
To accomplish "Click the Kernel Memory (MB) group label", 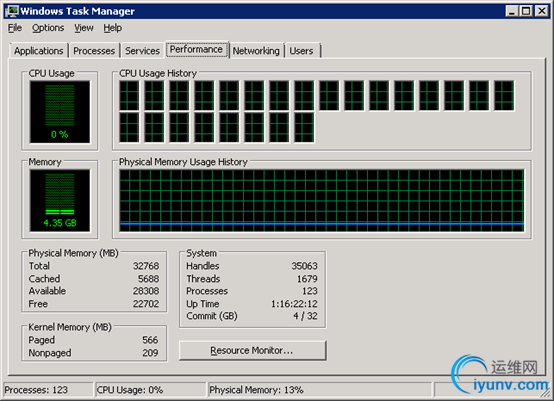I will 70,327.
